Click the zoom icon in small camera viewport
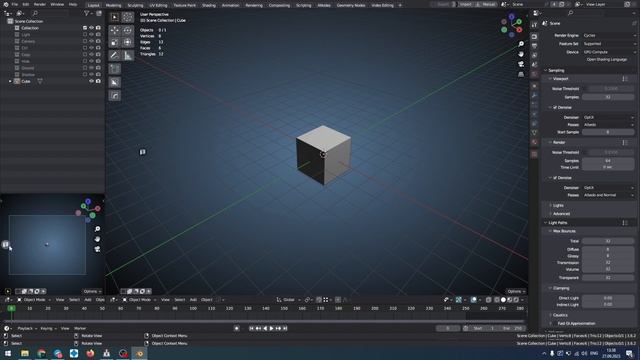640x360 pixels. coord(98,229)
